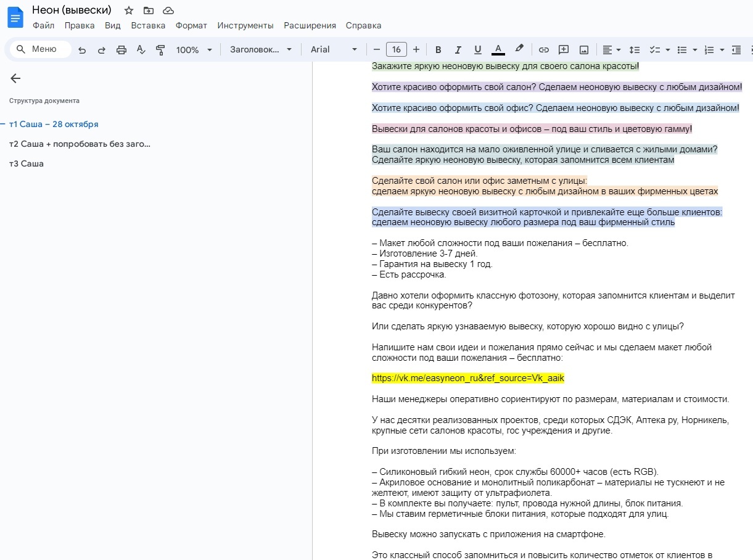Open text alignment options
The image size is (753, 560).
pos(612,50)
